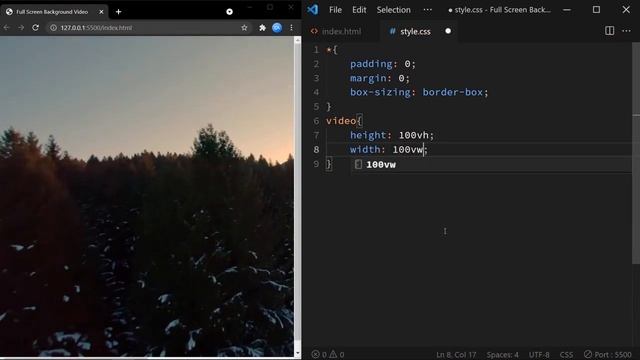Click unsaved dot on style.css tab
640x360 pixels.
tap(448, 31)
